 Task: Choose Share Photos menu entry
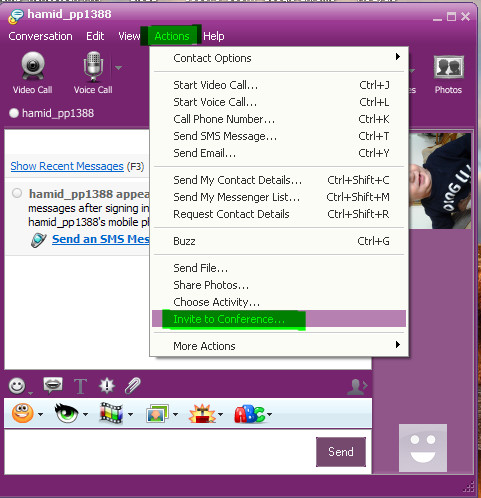(279, 285)
